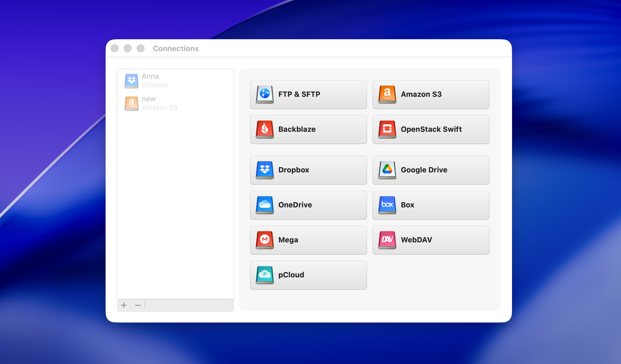Viewport: 621px width, 364px height.
Task: Add a connection with the plus button
Action: (x=124, y=305)
